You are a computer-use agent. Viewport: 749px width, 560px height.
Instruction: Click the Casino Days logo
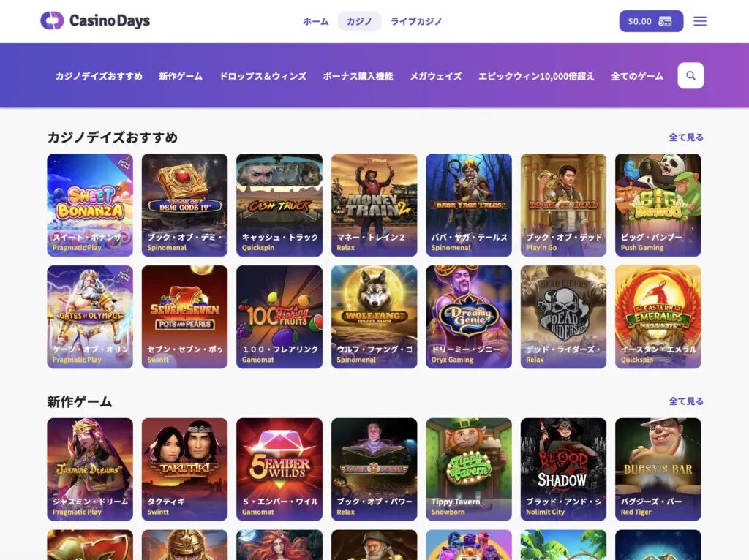click(95, 20)
